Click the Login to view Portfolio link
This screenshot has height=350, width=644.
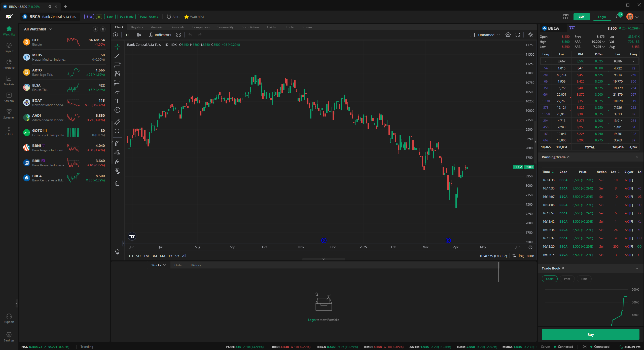(x=312, y=320)
